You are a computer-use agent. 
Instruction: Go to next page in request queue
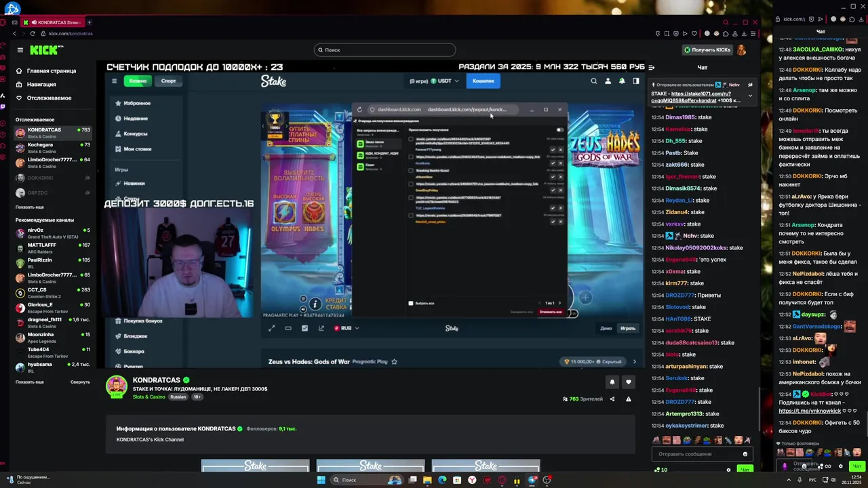560,303
